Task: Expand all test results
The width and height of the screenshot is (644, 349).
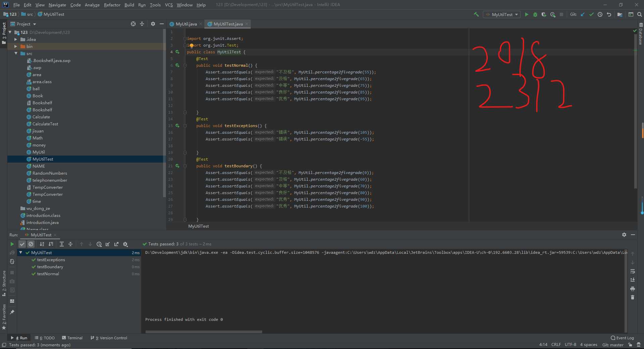Action: tap(62, 244)
